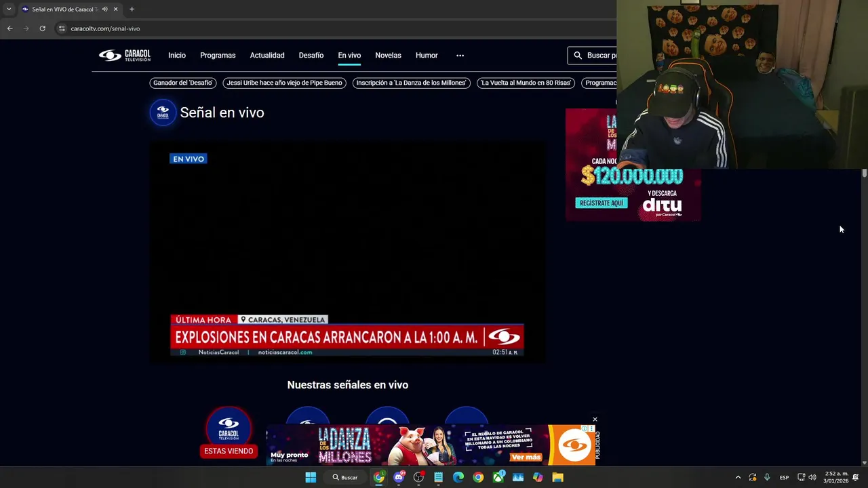Show hidden system tray icons chevron
This screenshot has height=488, width=868.
click(738, 477)
